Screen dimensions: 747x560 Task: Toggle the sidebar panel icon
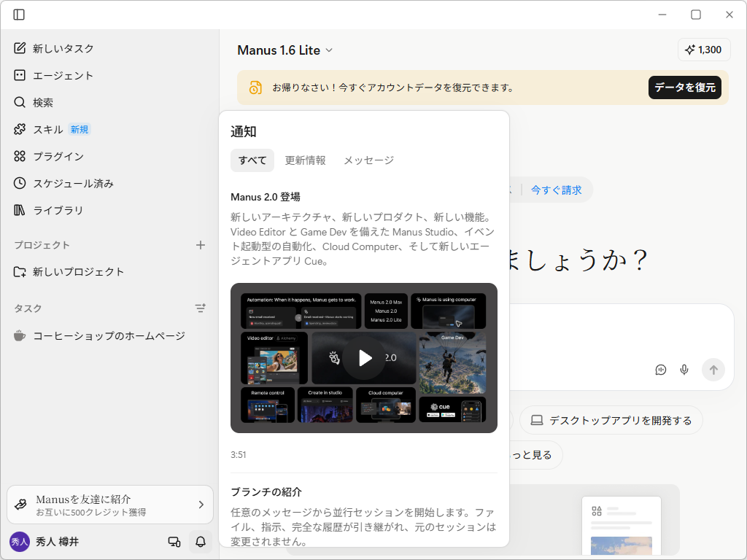coord(19,15)
